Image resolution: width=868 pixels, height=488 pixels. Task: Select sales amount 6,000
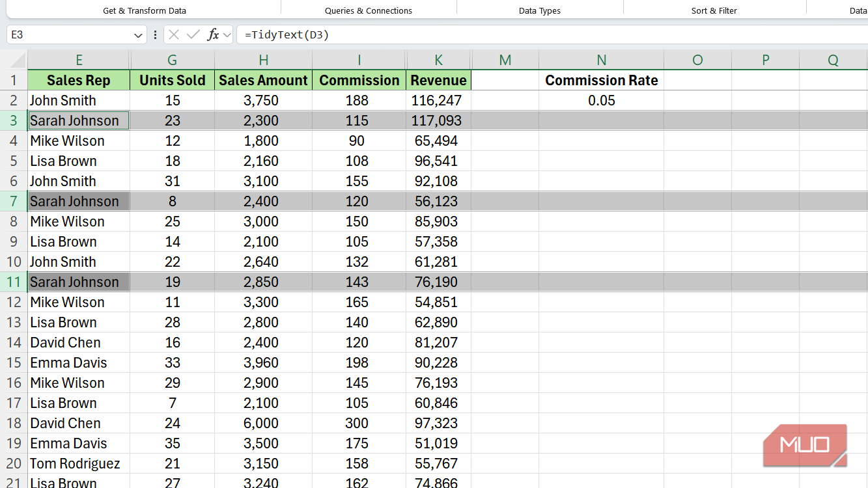coord(263,423)
